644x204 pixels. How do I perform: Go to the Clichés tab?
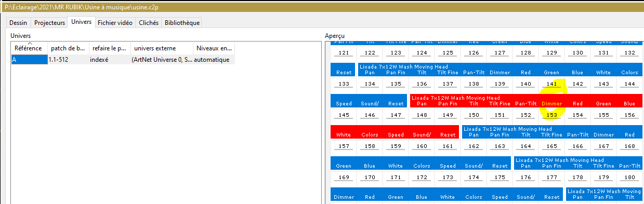[x=149, y=23]
